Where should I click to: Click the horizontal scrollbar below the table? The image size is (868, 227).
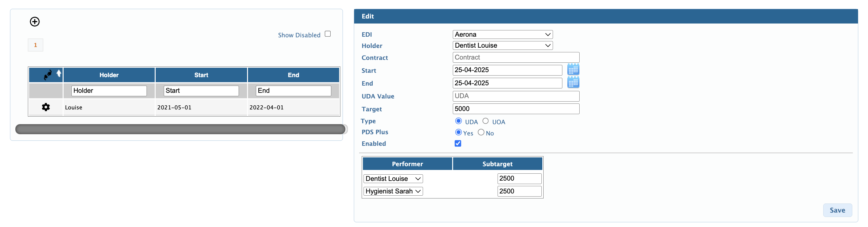coord(180,129)
